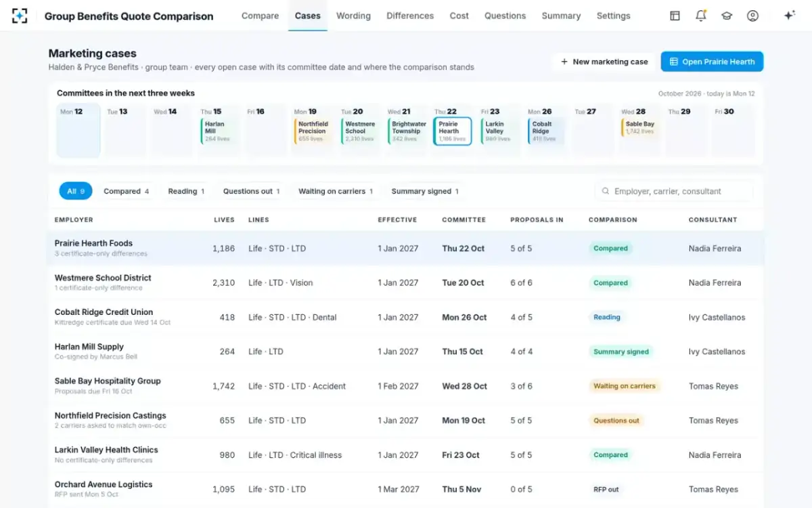Open the Northfield Precision calendar card
Image resolution: width=812 pixels, height=508 pixels.
coord(313,131)
